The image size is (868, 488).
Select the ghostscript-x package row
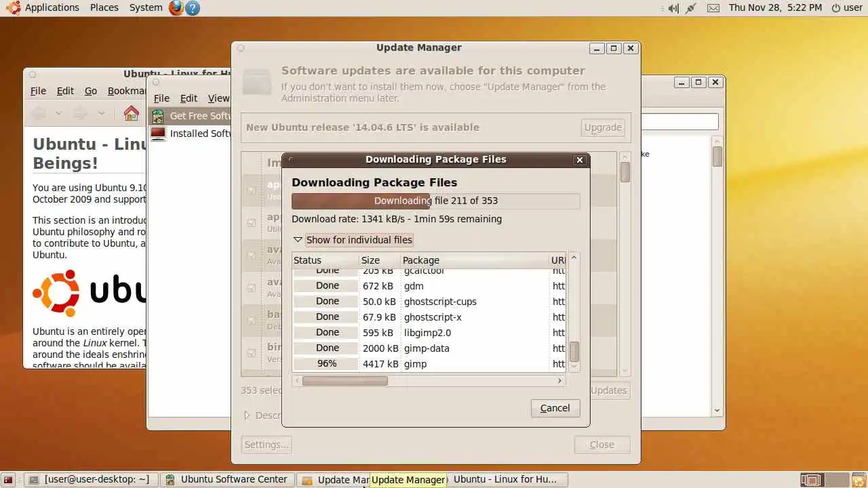point(429,317)
